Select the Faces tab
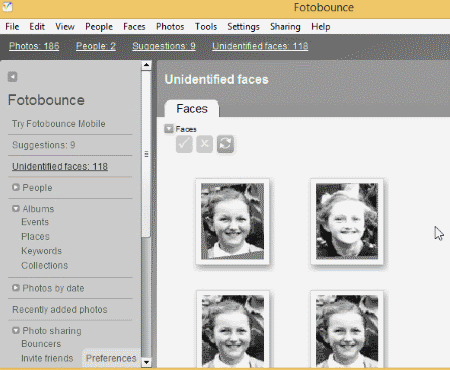Viewport: 450px width, 370px height. (x=192, y=109)
